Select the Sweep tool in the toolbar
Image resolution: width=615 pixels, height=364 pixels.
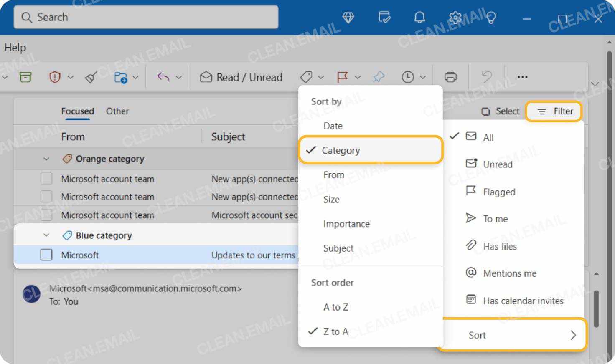point(91,77)
